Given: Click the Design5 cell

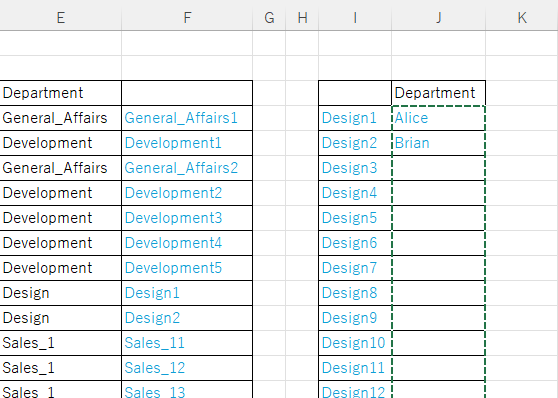Looking at the screenshot, I should click(355, 218).
